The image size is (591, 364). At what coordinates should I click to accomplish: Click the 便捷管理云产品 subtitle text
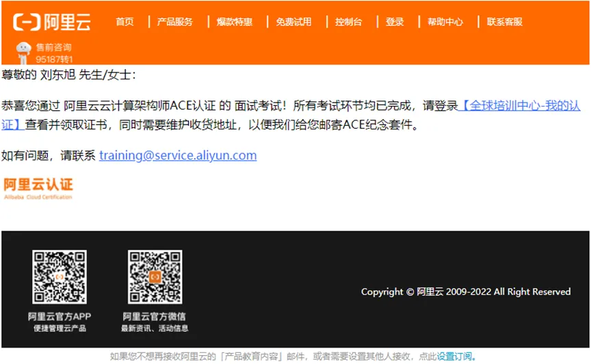pyautogui.click(x=60, y=328)
